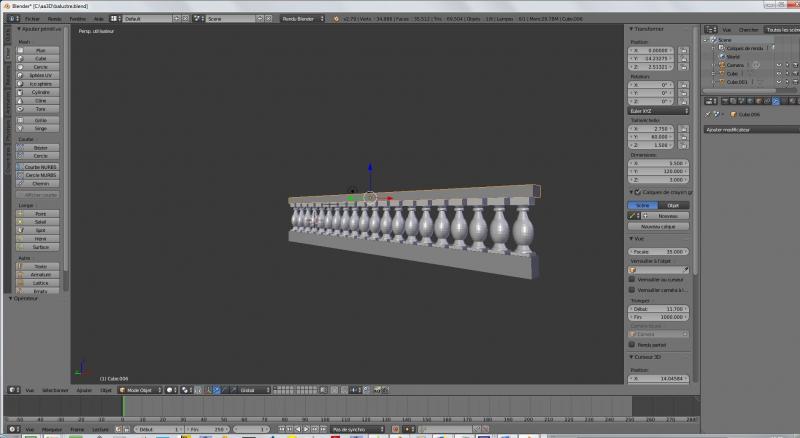Screen dimensions: 800x438
Task: Add a Singe mesh primitive
Action: 40,128
